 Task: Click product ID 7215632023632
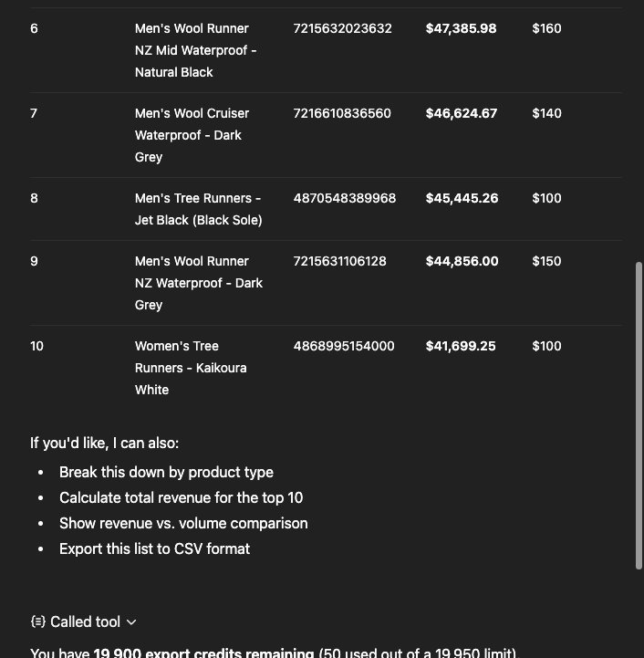coord(342,28)
